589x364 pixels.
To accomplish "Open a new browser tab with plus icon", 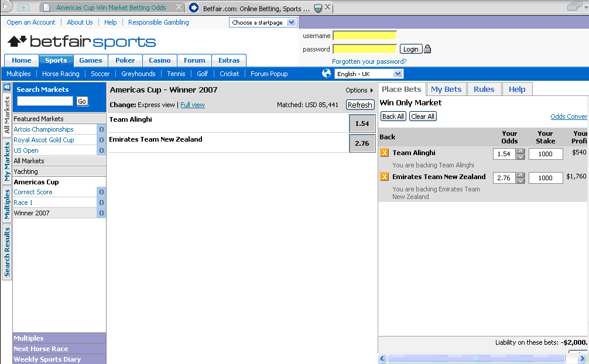I will pyautogui.click(x=23, y=8).
